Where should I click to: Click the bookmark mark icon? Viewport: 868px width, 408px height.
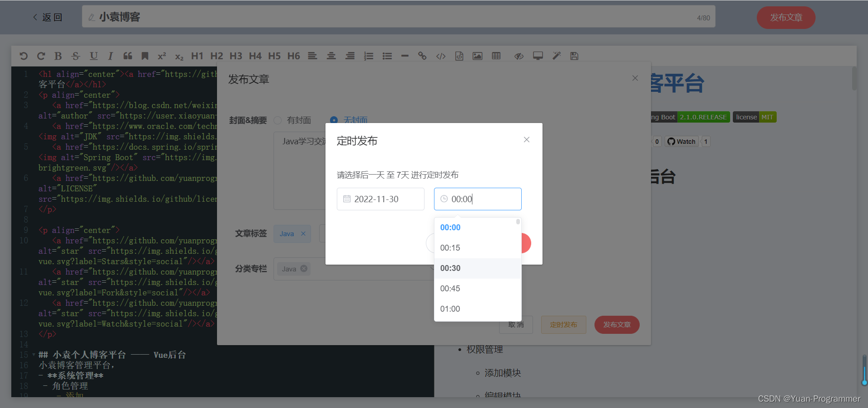point(145,56)
